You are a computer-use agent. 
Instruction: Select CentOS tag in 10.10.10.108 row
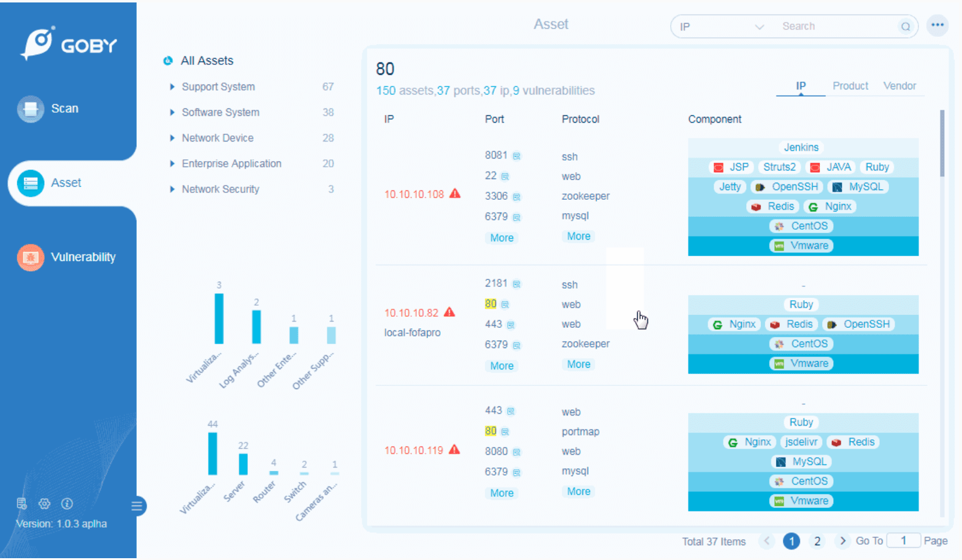point(803,226)
